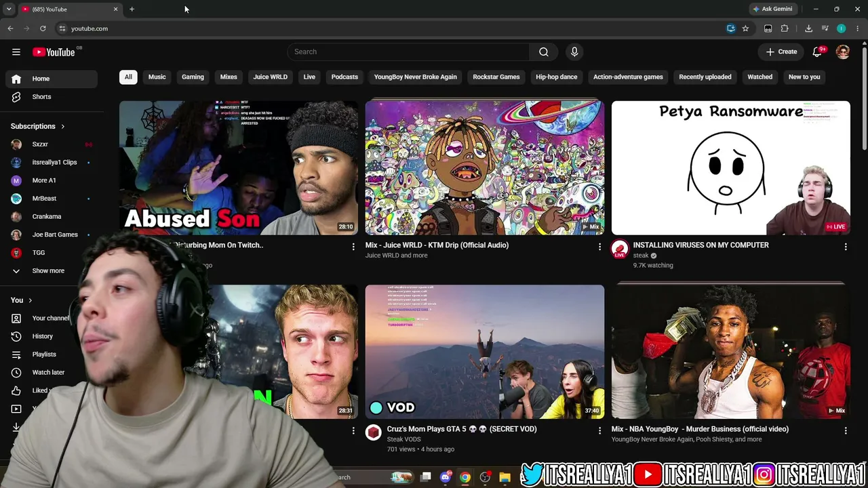Screen dimensions: 868x488
Task: Bookmark this page with the star
Action: 745,28
